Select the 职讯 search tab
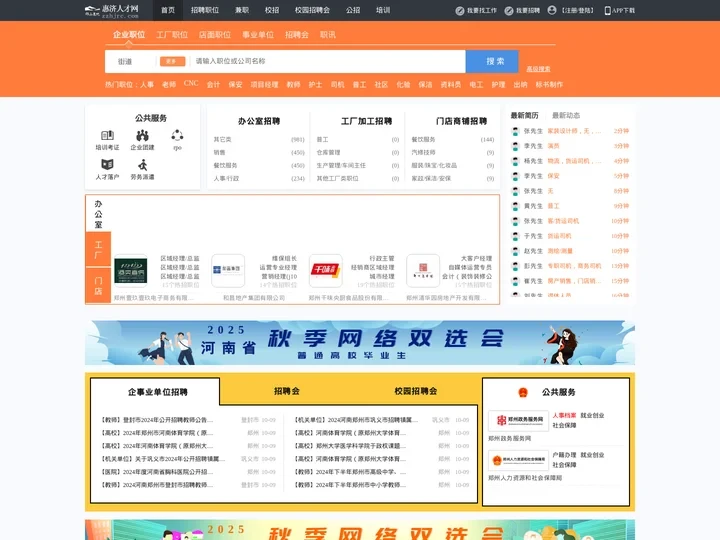 coord(328,35)
